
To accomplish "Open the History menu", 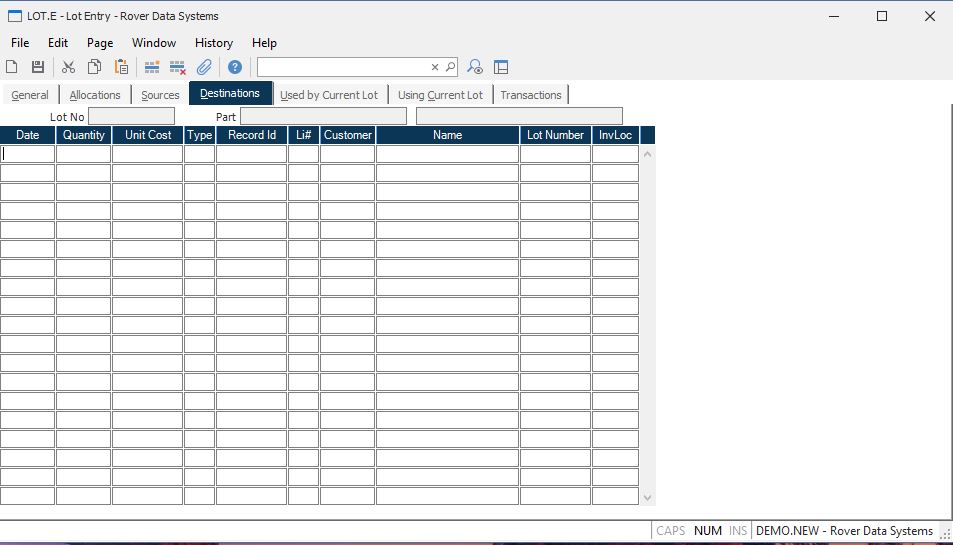I will (213, 43).
